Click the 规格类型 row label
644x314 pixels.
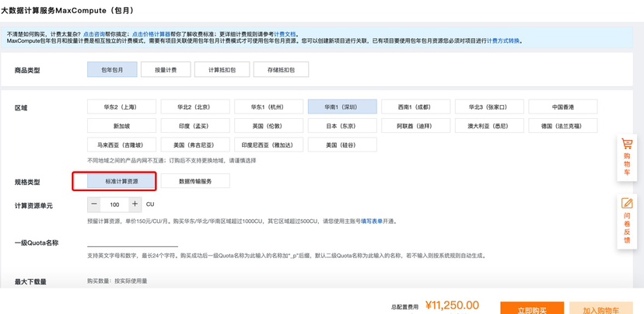pyautogui.click(x=27, y=182)
